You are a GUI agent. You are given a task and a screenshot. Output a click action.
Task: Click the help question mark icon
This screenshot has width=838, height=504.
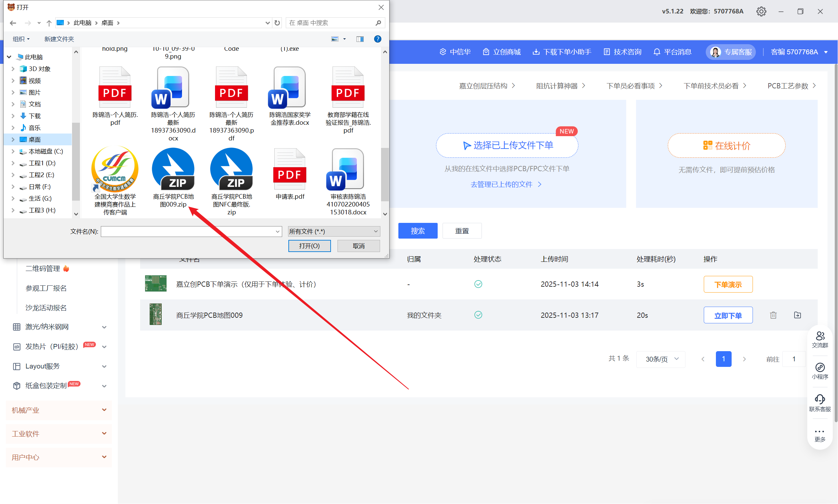click(x=377, y=39)
